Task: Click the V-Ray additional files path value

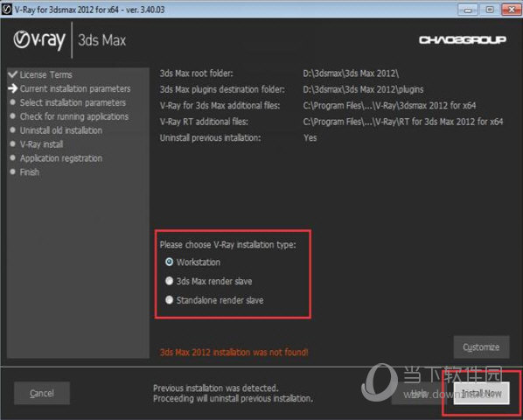Action: [389, 105]
